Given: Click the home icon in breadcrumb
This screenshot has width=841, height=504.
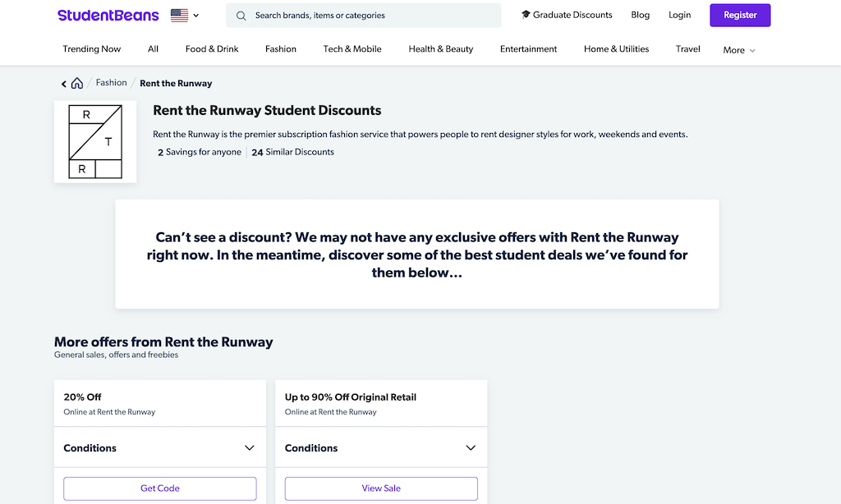Looking at the screenshot, I should (x=77, y=83).
